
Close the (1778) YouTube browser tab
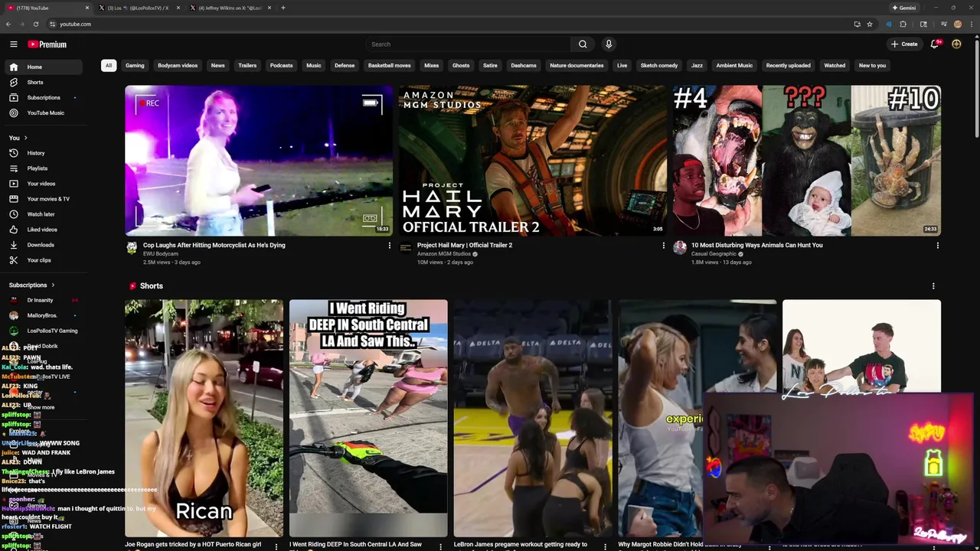(x=87, y=8)
